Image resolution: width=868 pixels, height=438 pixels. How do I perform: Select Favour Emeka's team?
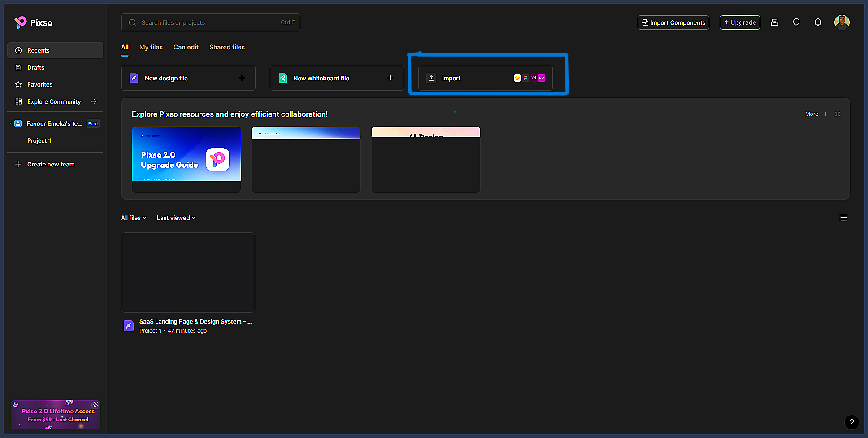pos(54,123)
